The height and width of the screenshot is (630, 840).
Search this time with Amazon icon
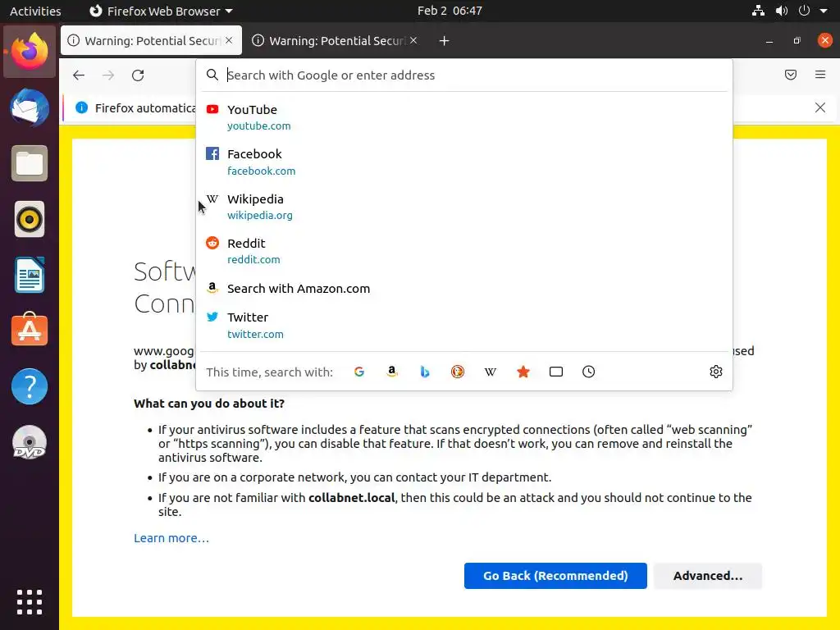click(392, 372)
